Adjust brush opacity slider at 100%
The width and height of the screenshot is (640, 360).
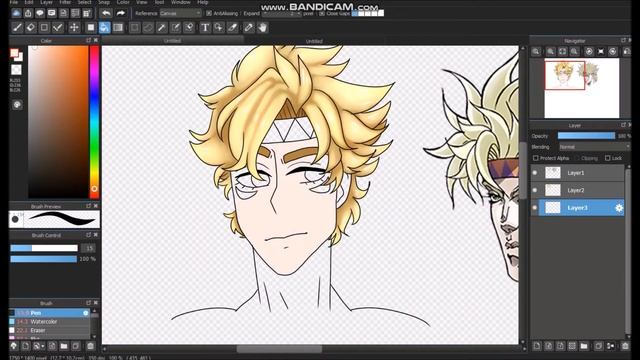coord(44,259)
